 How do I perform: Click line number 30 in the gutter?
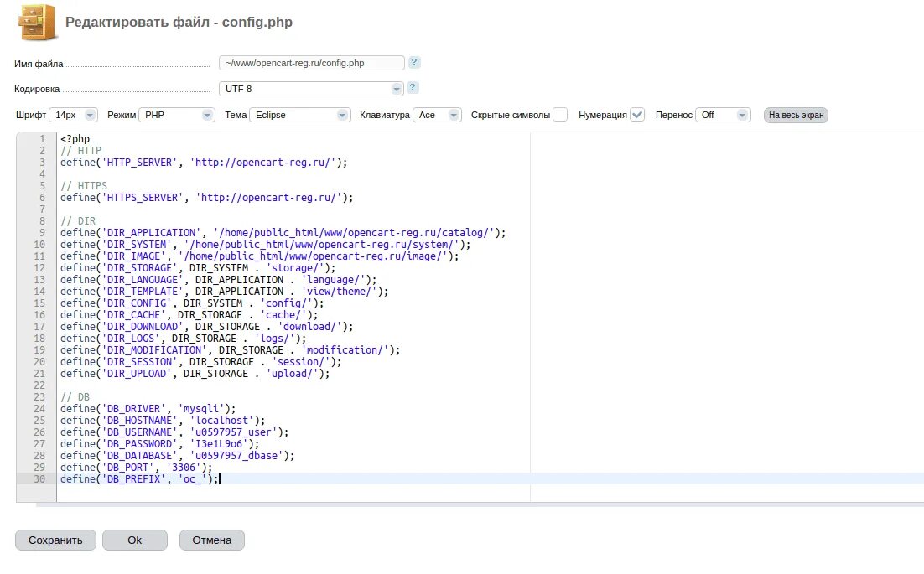click(x=39, y=478)
